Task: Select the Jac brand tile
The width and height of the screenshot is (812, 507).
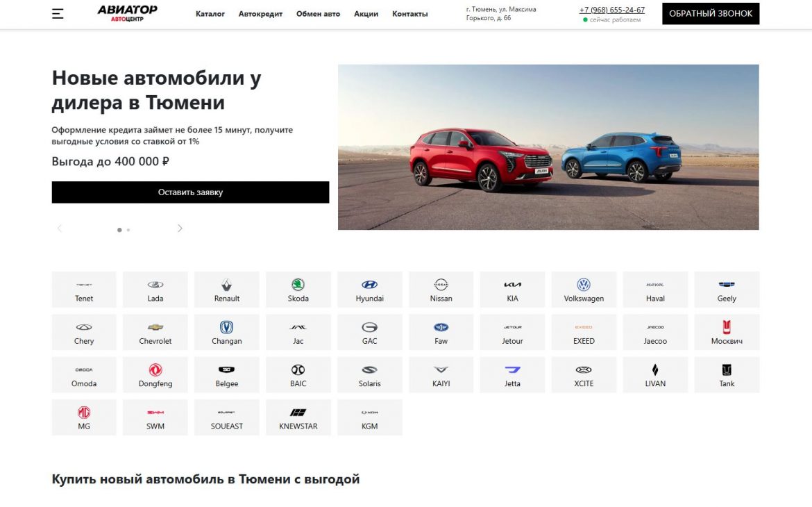Action: [x=298, y=332]
